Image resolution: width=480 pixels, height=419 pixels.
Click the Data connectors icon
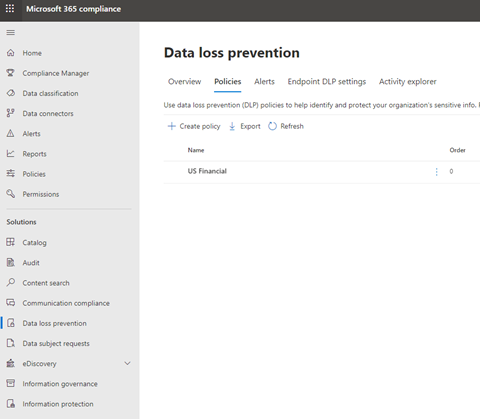pos(11,113)
